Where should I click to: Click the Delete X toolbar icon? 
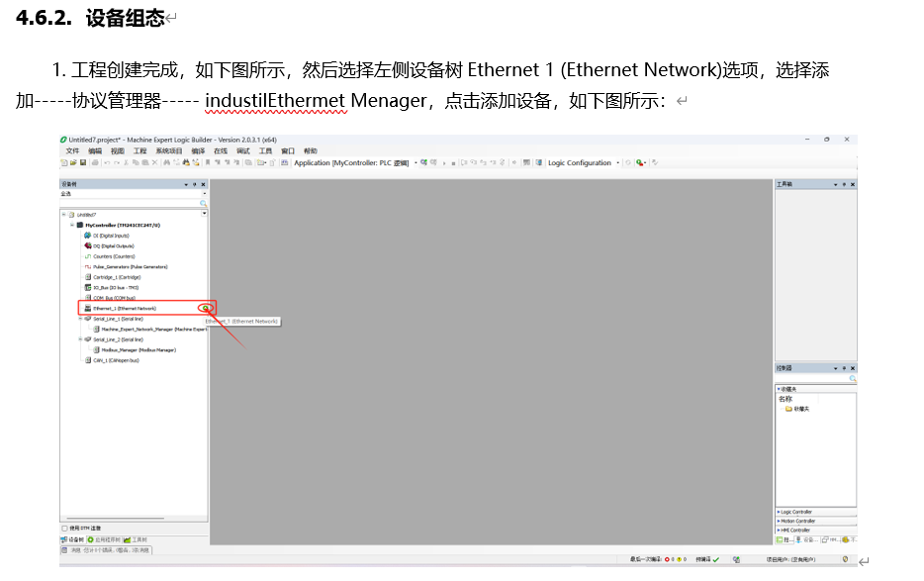[155, 162]
